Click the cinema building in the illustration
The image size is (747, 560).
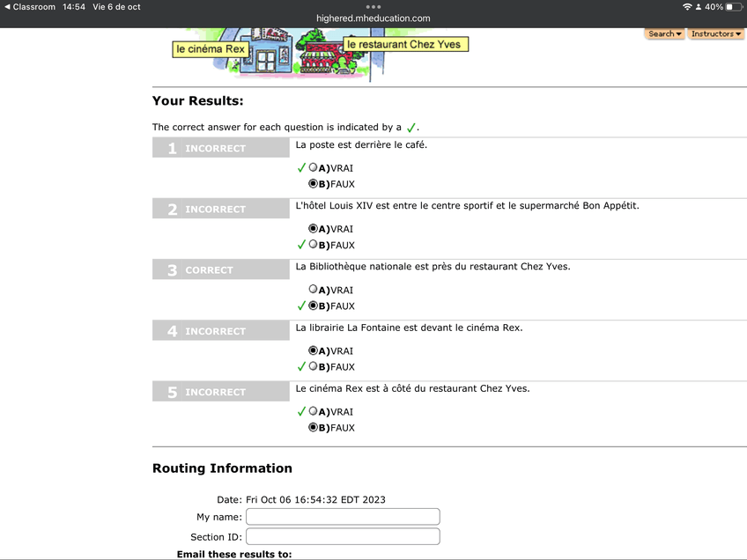point(266,51)
